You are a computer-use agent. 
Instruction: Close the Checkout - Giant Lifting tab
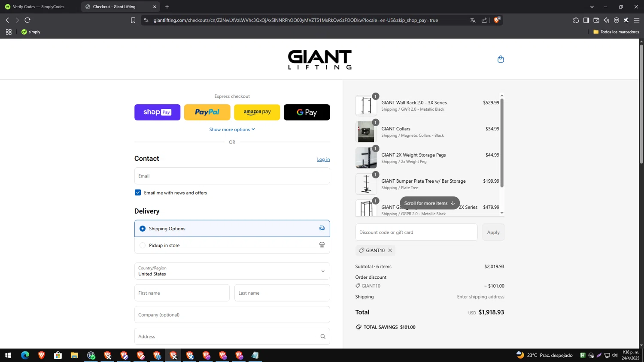[x=155, y=7]
